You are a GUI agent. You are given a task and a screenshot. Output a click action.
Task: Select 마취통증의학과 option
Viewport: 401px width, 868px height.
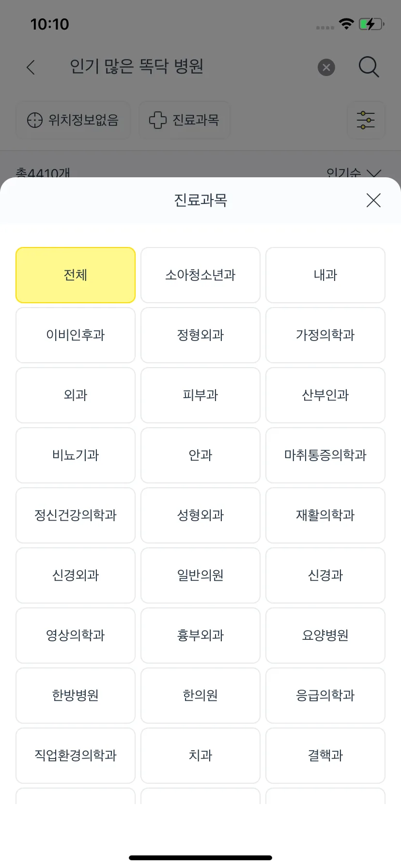pos(325,455)
